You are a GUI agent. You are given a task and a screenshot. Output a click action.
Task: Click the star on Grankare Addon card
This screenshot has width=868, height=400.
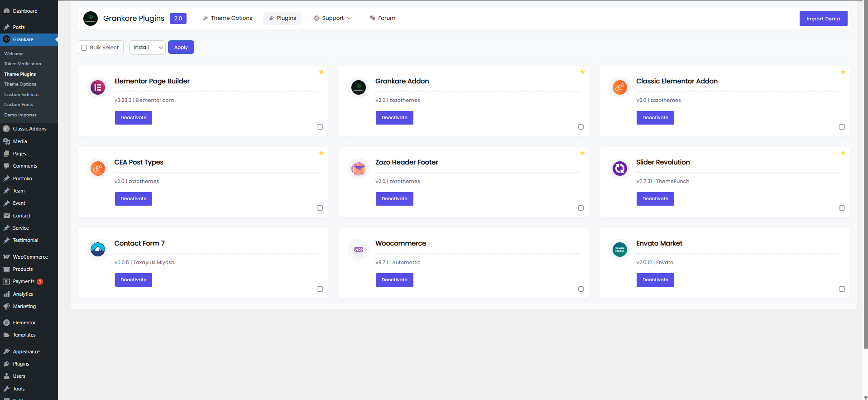[582, 72]
